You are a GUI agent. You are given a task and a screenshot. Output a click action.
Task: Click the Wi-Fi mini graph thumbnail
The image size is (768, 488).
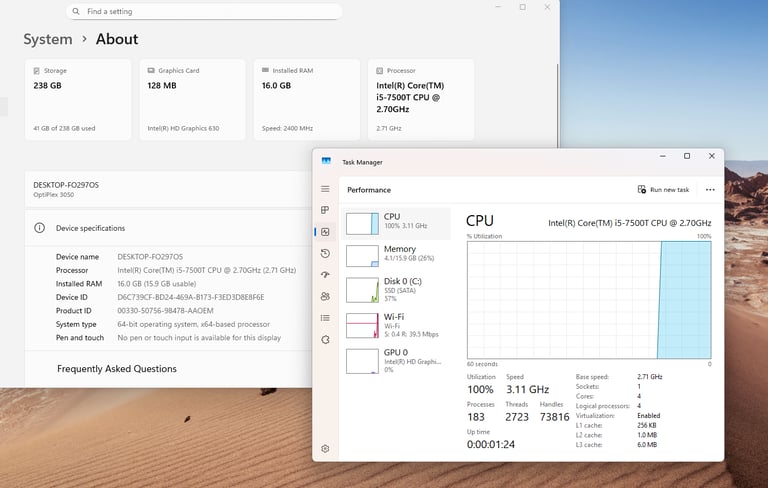point(362,326)
